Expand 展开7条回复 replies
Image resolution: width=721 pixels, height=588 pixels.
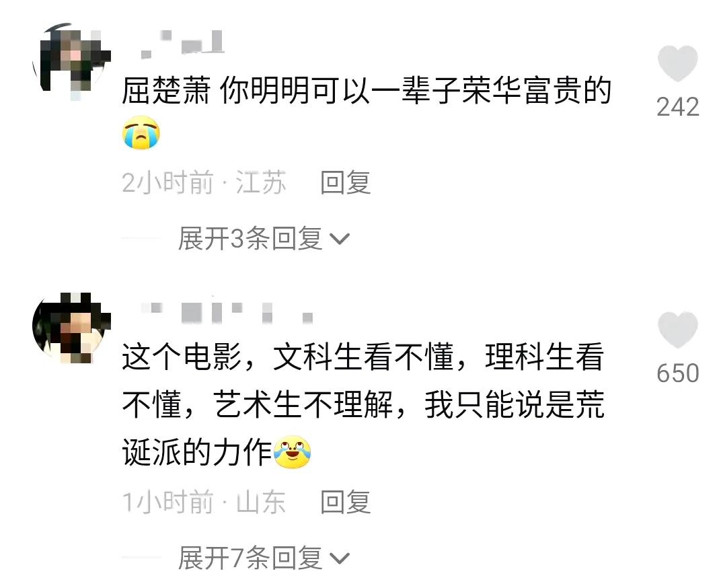[x=264, y=558]
